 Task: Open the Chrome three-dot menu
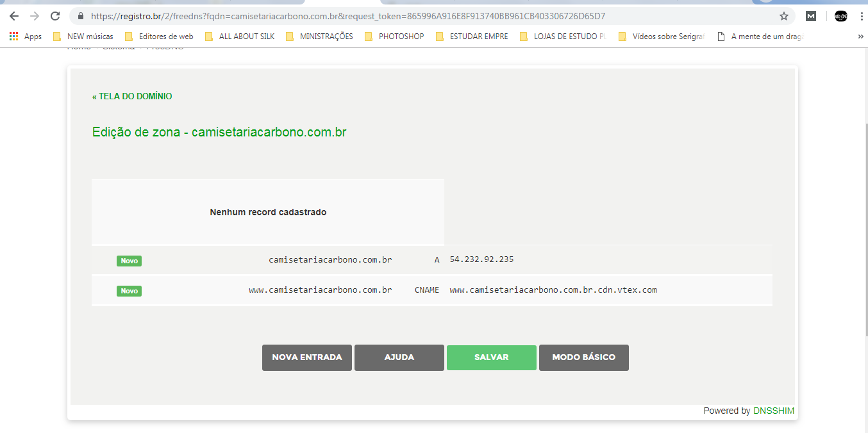click(x=860, y=16)
